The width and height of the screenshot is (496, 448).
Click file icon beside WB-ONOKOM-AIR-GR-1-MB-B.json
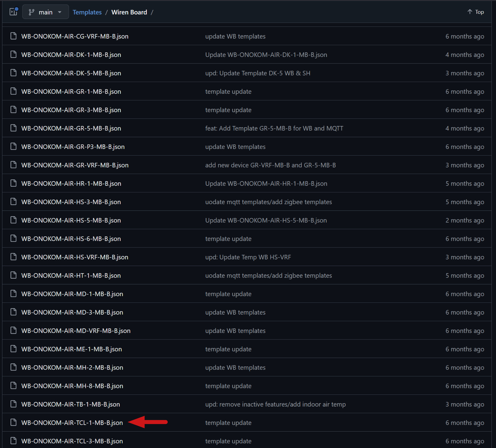coord(14,91)
